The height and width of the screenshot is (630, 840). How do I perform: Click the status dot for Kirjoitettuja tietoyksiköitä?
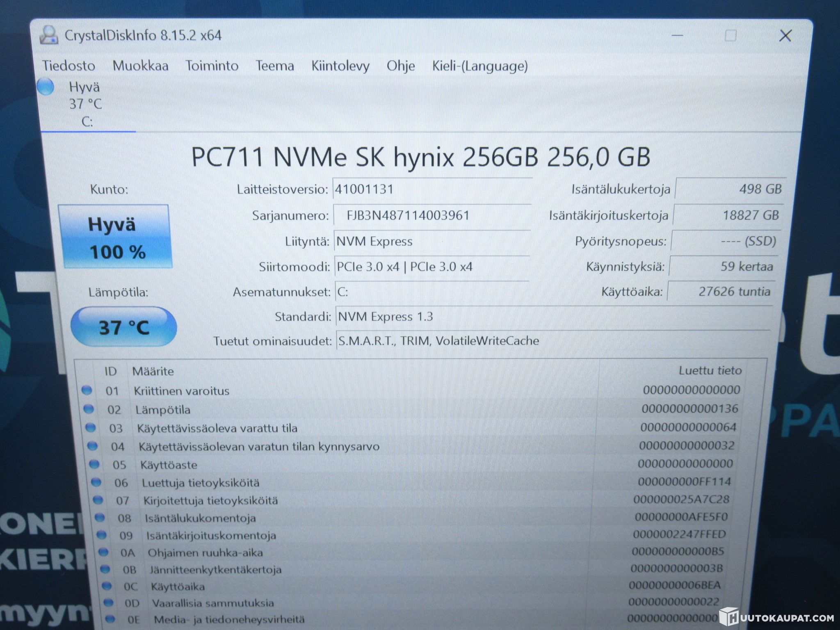coord(98,500)
